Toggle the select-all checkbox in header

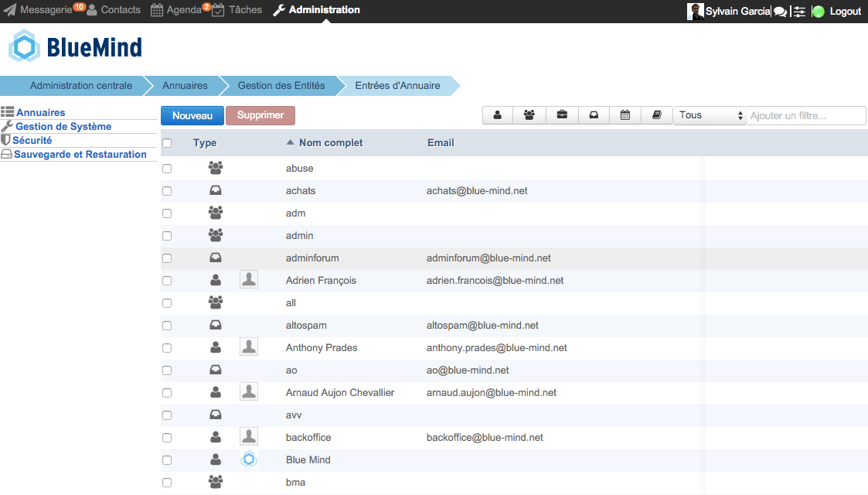pos(167,143)
